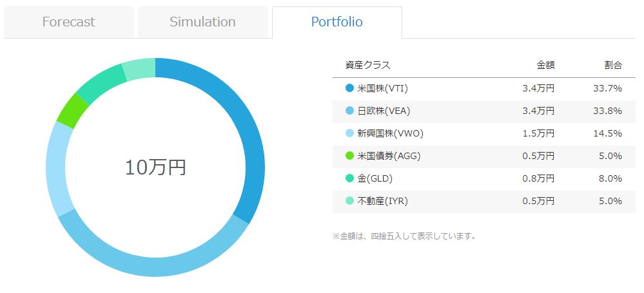
Task: Select the 日欧株(VEA) row label
Action: coord(384,111)
